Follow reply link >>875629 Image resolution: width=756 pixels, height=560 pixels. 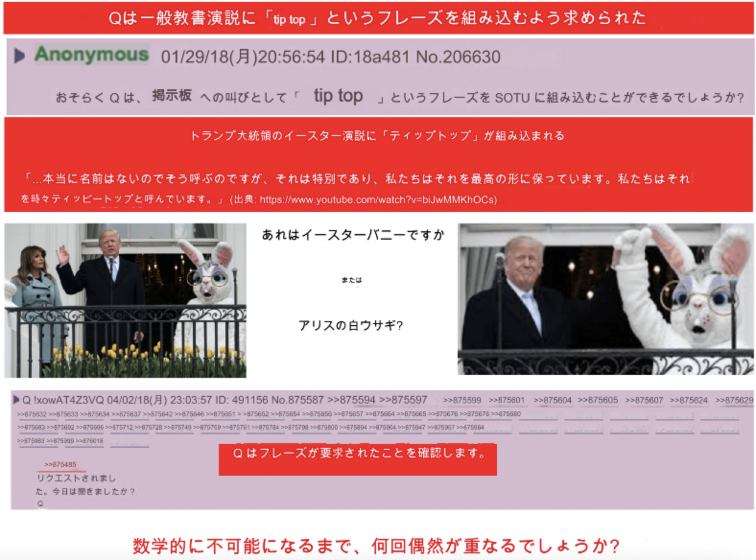coord(734,400)
